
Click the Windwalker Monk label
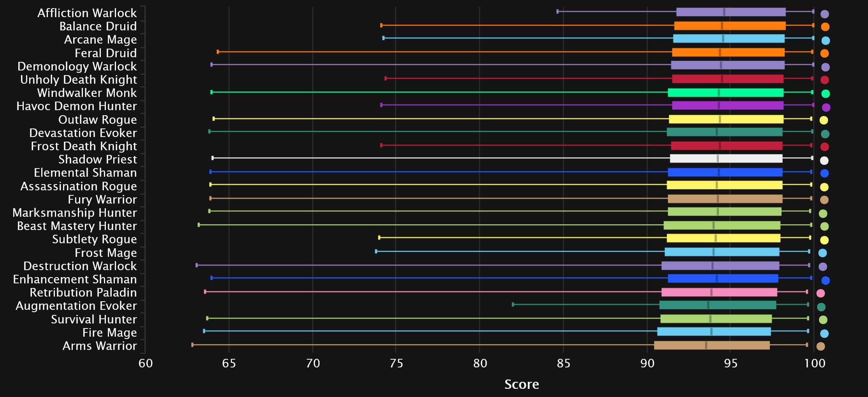87,93
